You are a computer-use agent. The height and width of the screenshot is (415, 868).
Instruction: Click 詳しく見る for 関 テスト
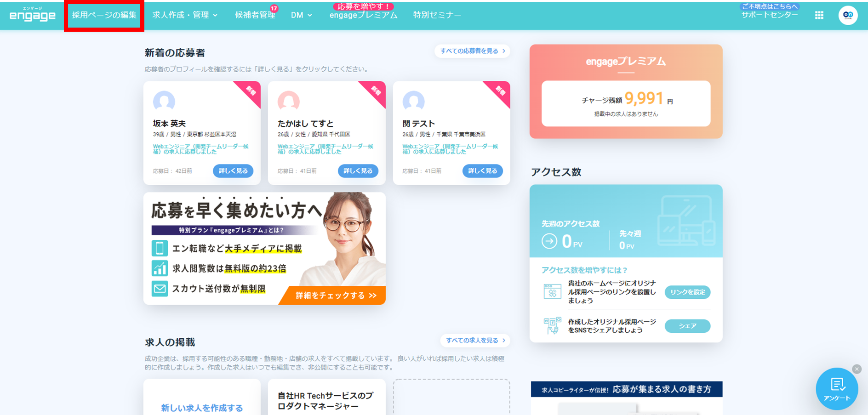[x=483, y=171]
